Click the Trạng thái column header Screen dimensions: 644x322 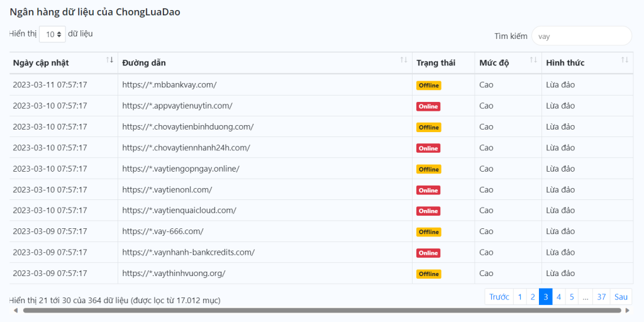pyautogui.click(x=436, y=63)
